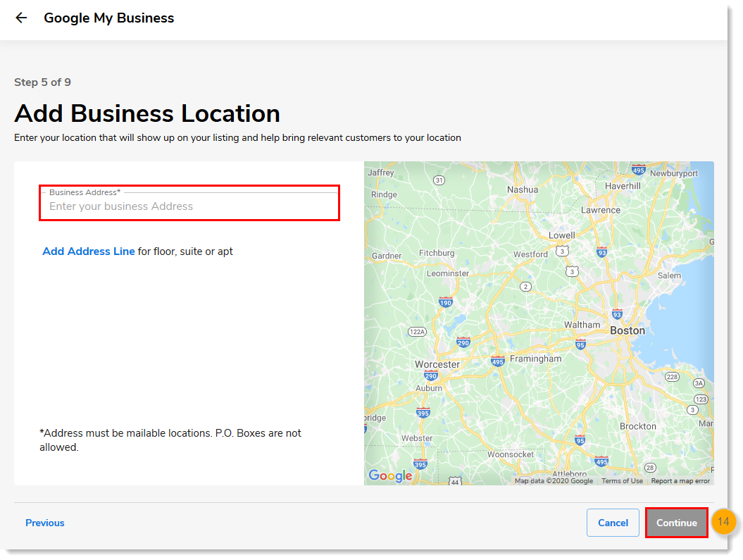Click Brockton label on the map
Viewport: 743px width, 560px height.
click(x=638, y=426)
